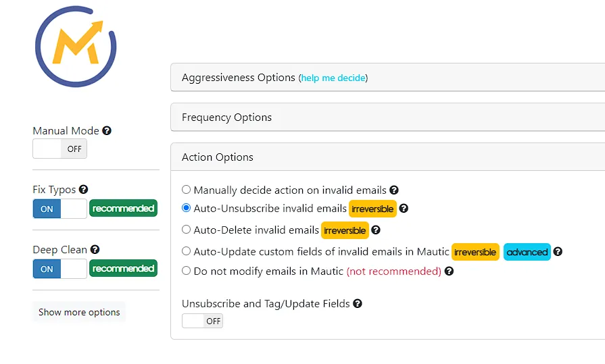Open help icon for Auto-Unsubscribe invalid emails

click(x=404, y=209)
